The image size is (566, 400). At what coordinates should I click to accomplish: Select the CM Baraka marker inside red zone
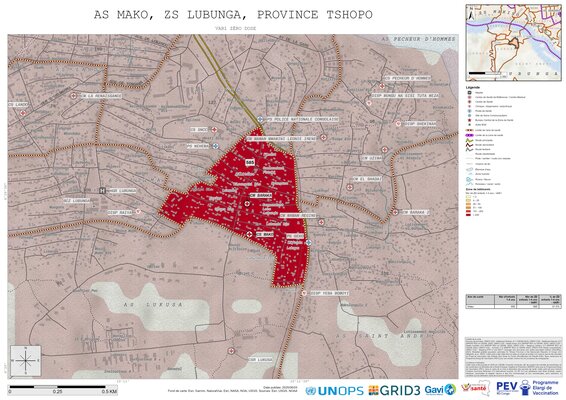247,204
